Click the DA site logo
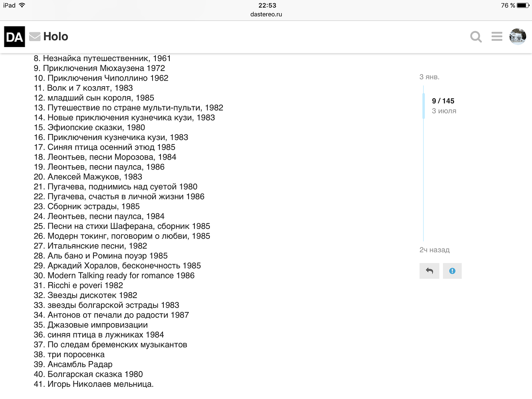 14,37
